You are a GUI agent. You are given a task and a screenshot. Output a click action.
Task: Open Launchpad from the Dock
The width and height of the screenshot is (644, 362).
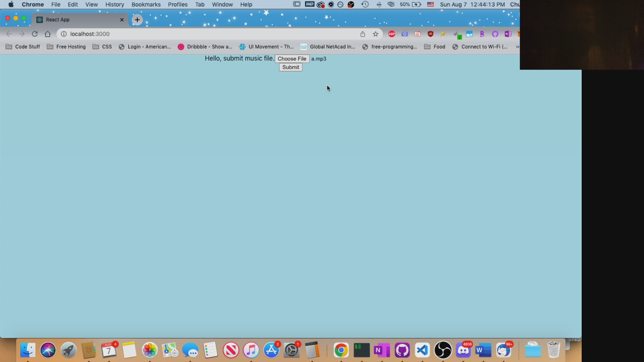tap(68, 349)
